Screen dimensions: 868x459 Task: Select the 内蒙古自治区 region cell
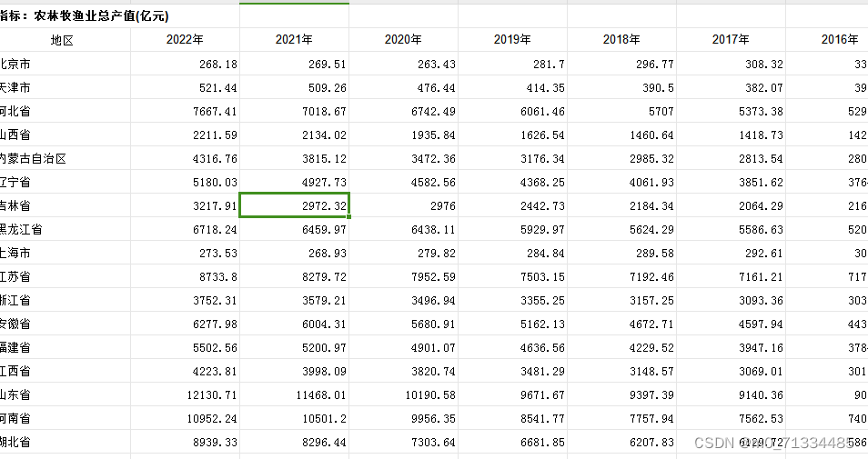point(66,159)
